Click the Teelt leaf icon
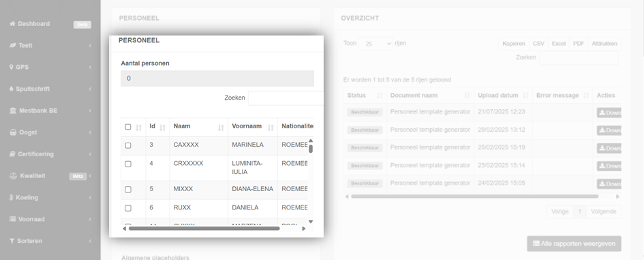The height and width of the screenshot is (260, 644). click(12, 46)
